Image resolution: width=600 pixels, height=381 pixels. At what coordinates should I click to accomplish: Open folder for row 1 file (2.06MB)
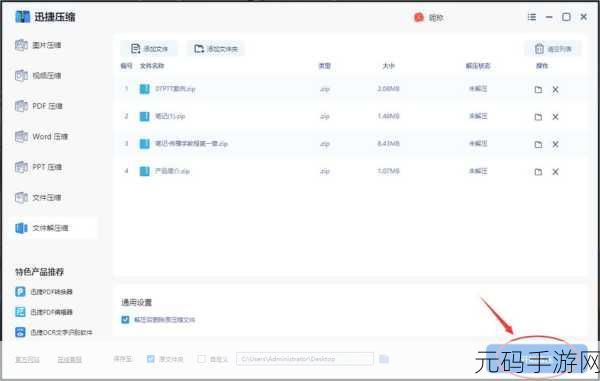(538, 90)
